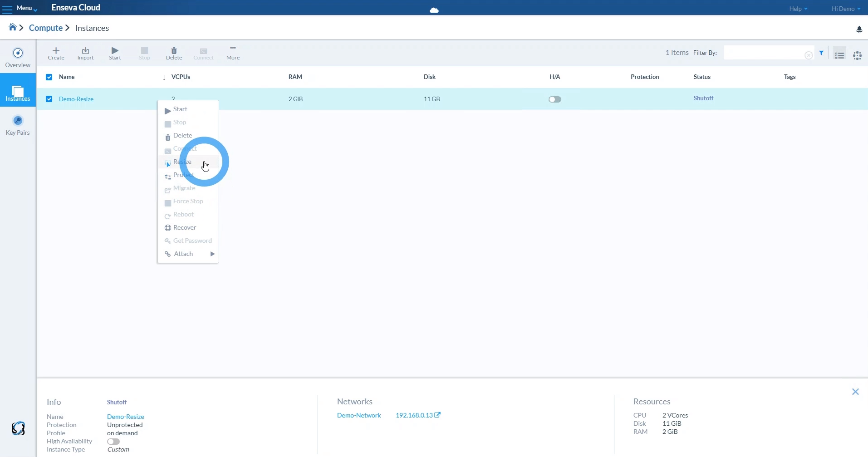Expand the Attach submenu arrow

(212, 254)
